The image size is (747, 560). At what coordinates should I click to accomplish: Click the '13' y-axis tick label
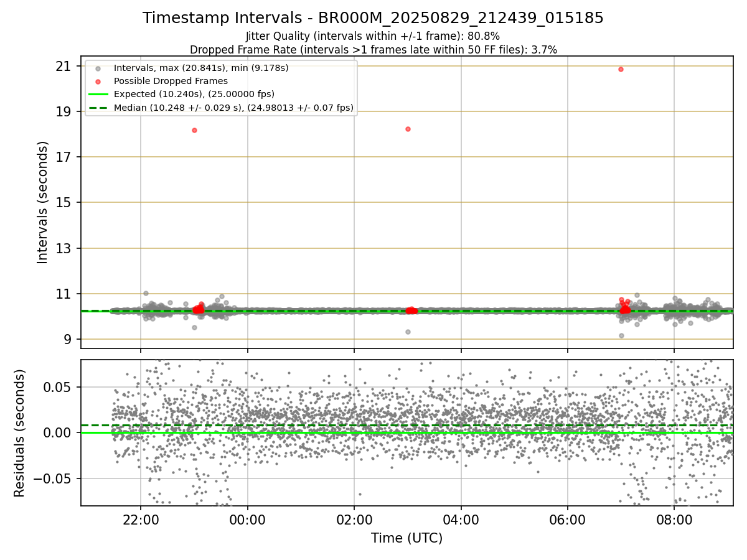[x=63, y=248]
